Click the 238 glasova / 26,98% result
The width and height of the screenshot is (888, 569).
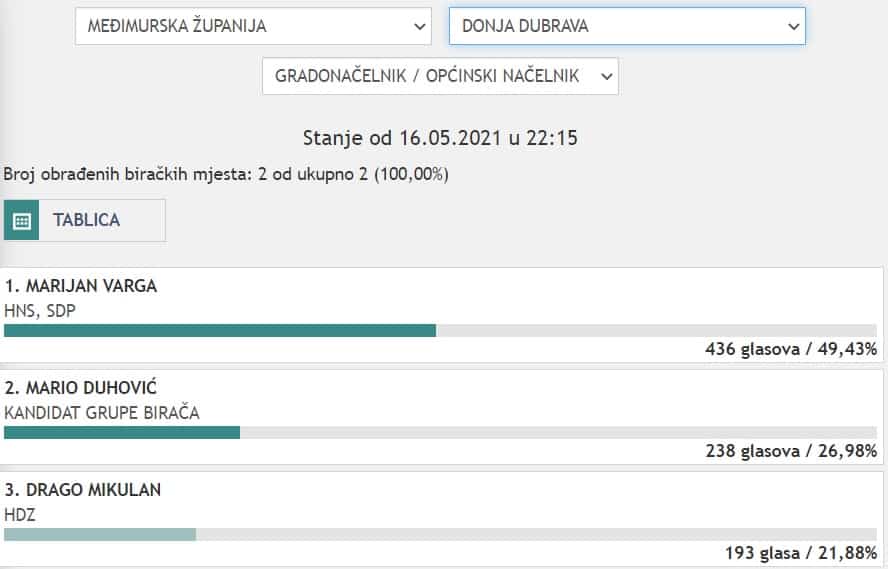pos(791,451)
